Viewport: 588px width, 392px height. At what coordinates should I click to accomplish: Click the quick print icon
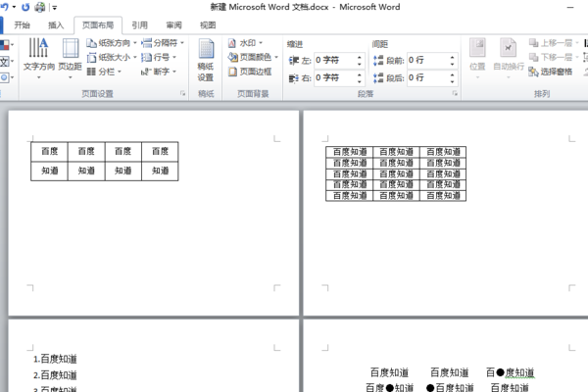[x=40, y=7]
